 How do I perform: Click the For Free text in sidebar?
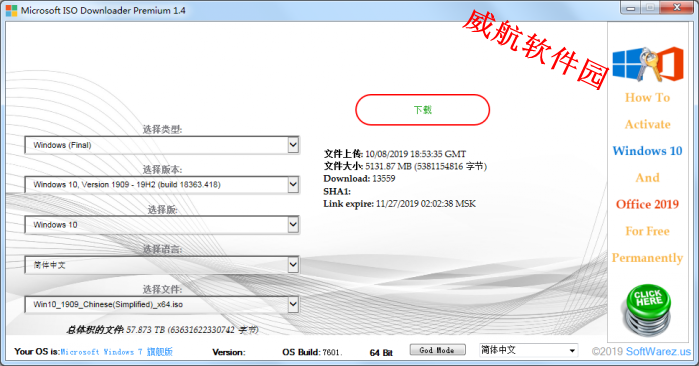(647, 231)
